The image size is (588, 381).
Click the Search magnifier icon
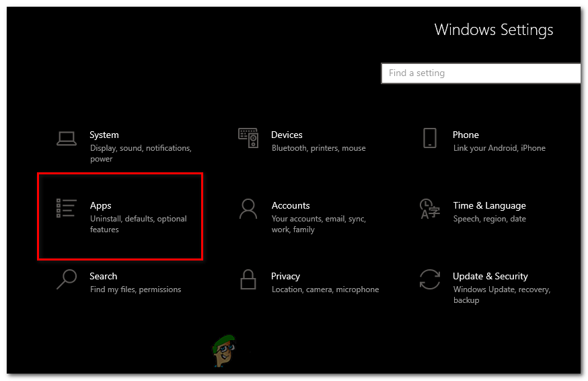coord(67,279)
